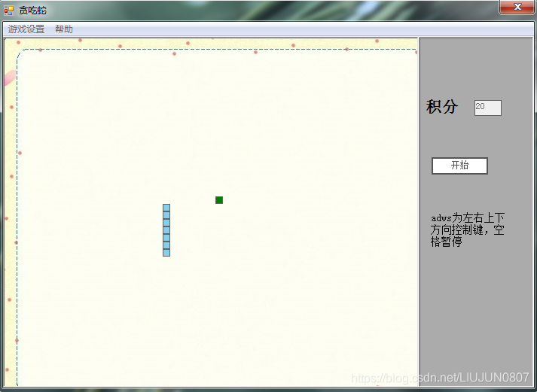This screenshot has height=392, width=537.
Task: Click the blue snake body
Action: (166, 230)
